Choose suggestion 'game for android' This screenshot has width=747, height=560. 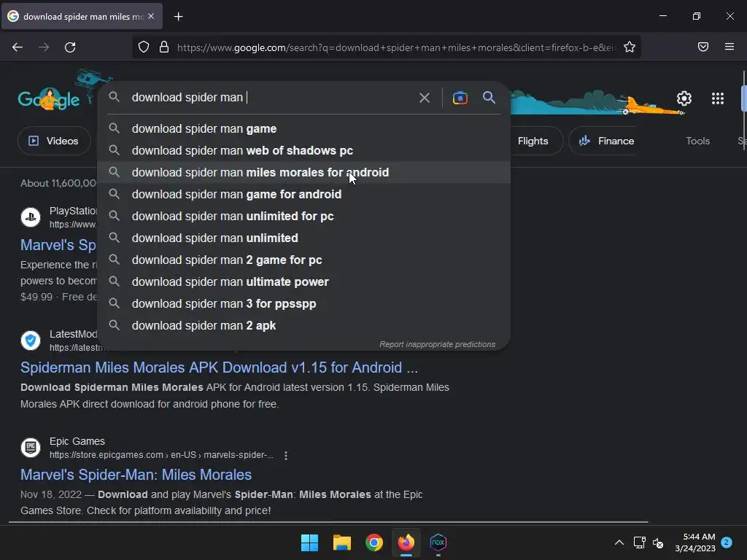(x=304, y=194)
